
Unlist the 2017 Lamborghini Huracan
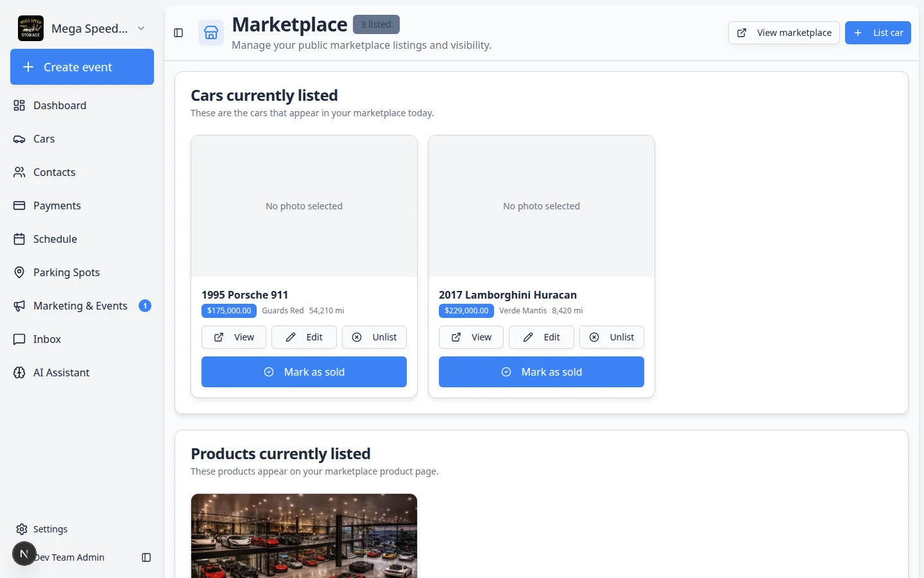(x=612, y=337)
